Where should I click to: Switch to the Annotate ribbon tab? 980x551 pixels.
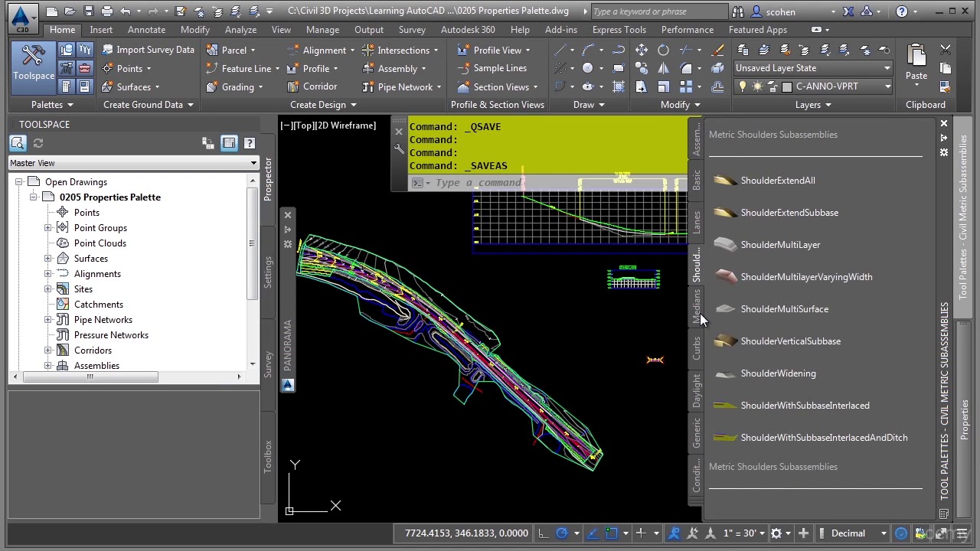(146, 30)
